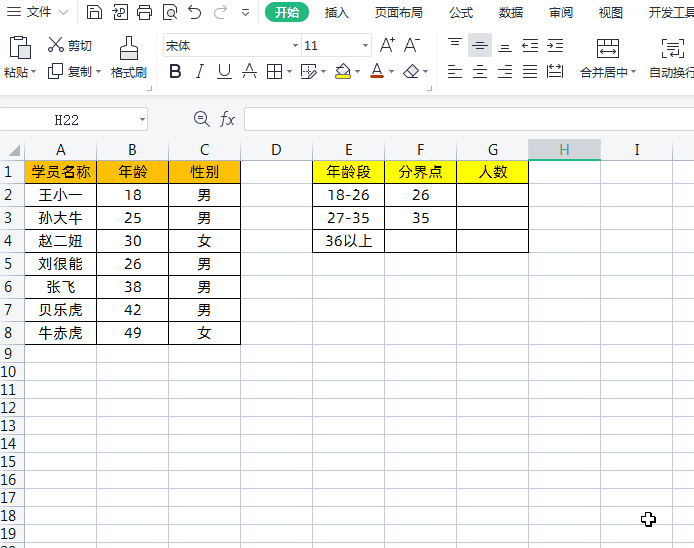The width and height of the screenshot is (694, 548).
Task: Click the Save icon in quick access toolbar
Action: point(94,12)
